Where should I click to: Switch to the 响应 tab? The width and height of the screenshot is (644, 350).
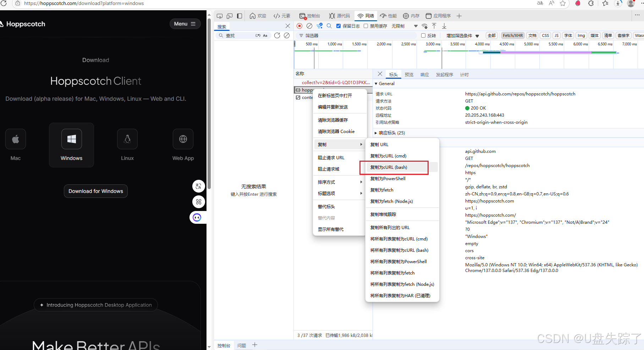425,74
